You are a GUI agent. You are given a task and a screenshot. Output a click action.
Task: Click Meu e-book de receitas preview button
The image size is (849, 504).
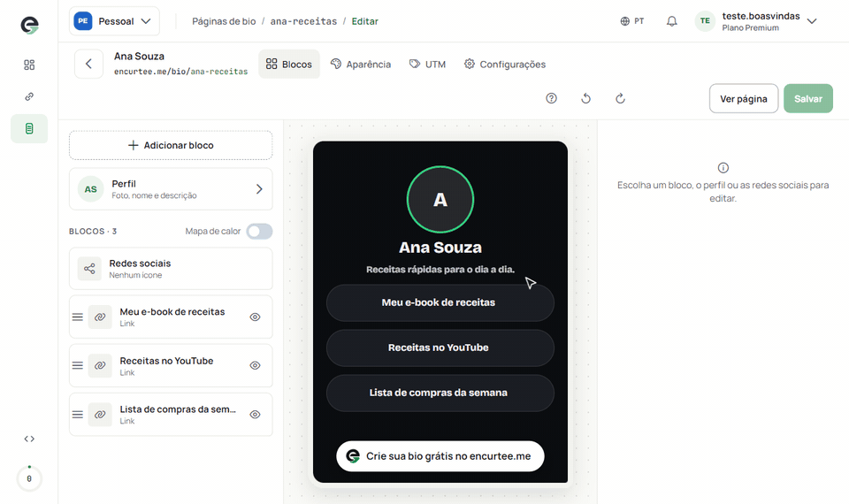click(440, 302)
